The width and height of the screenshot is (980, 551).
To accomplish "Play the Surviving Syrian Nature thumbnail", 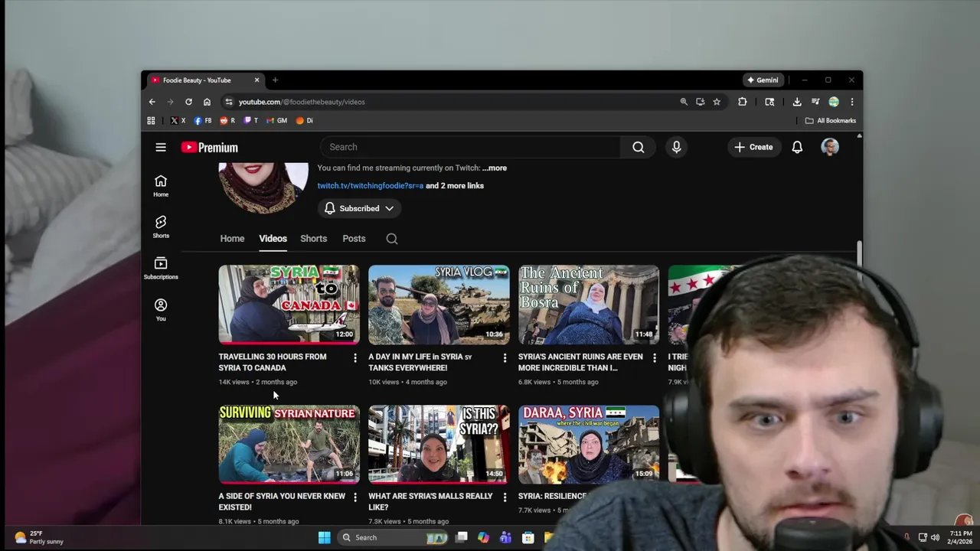I will coord(289,445).
